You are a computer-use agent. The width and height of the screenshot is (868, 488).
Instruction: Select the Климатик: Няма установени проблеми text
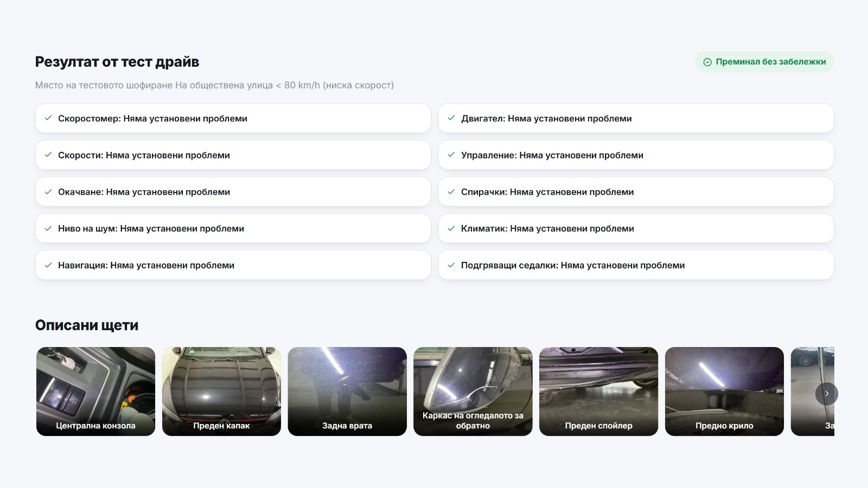click(547, 228)
